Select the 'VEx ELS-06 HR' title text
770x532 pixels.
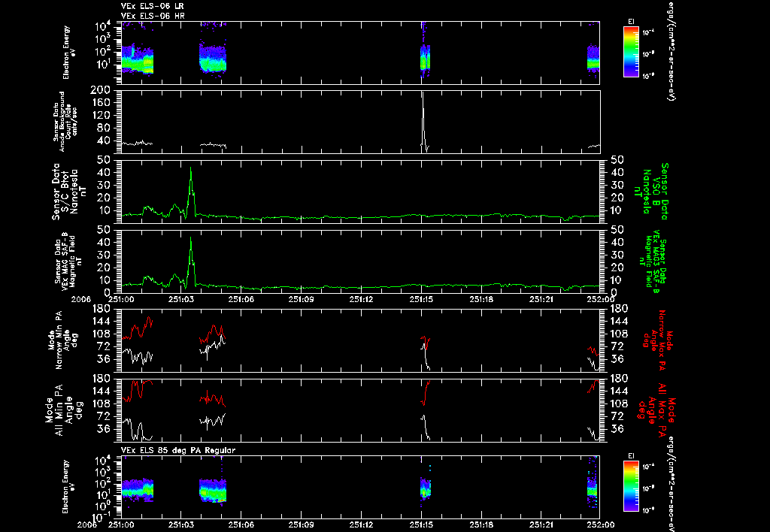[x=152, y=17]
